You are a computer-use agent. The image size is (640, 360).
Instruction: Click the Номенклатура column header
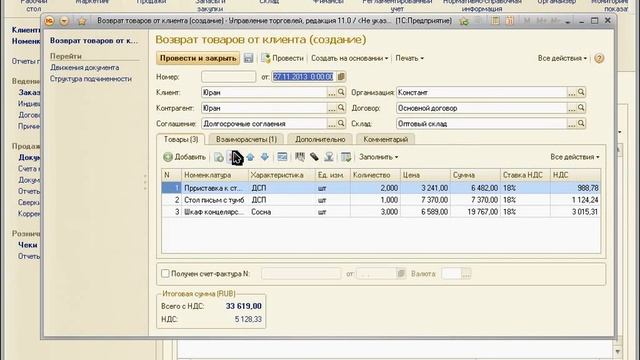[x=215, y=175]
